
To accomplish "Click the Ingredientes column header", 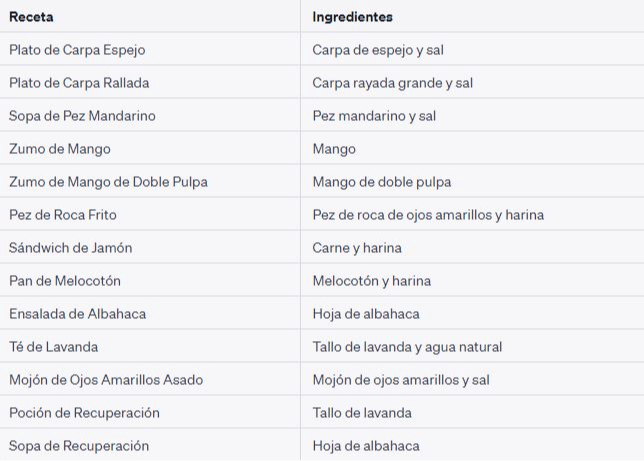I will [x=352, y=17].
